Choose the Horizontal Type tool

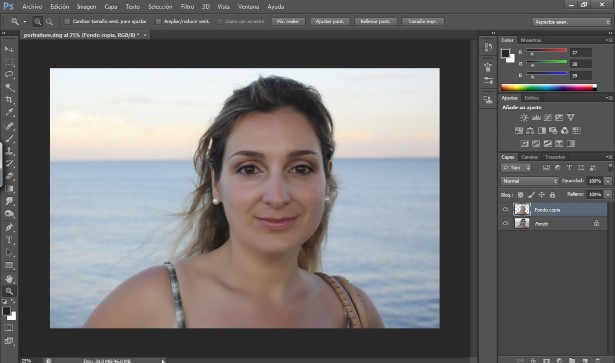[9, 240]
